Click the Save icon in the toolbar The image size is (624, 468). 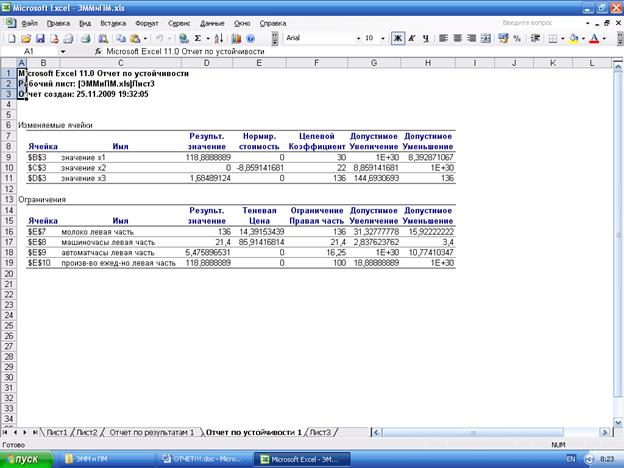pos(41,38)
